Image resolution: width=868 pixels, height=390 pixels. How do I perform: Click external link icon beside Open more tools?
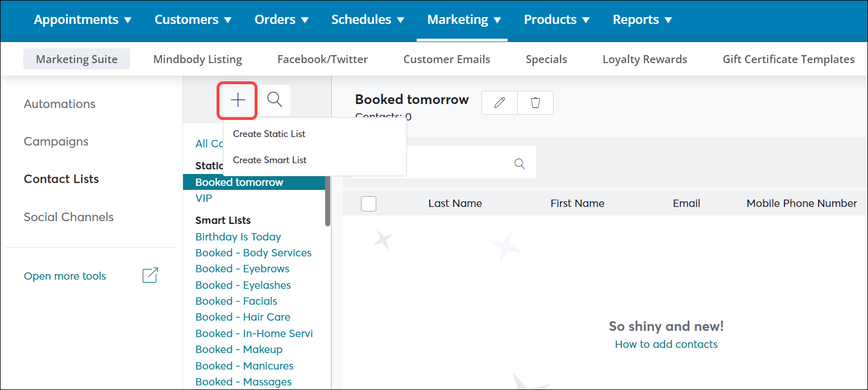(150, 275)
